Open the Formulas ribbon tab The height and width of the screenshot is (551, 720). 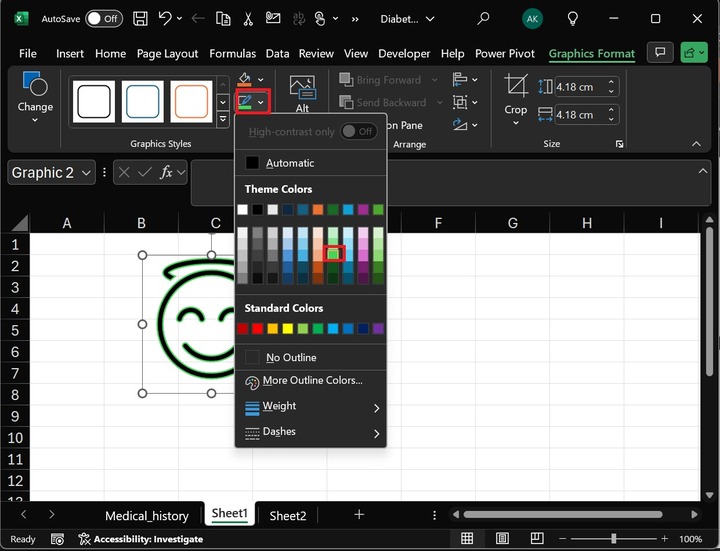tap(232, 53)
